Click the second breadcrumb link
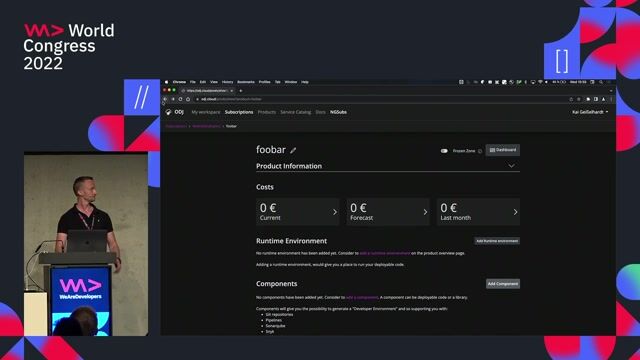640x360 pixels. point(207,126)
